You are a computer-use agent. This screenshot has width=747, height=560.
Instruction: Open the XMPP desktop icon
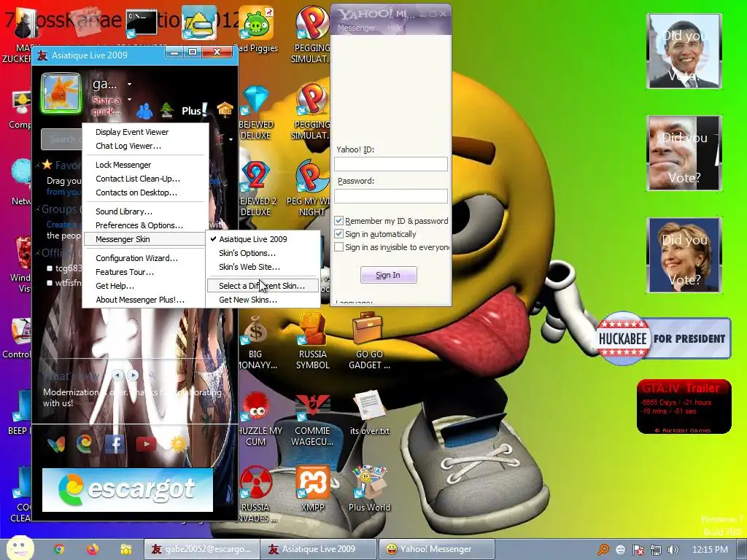[312, 488]
